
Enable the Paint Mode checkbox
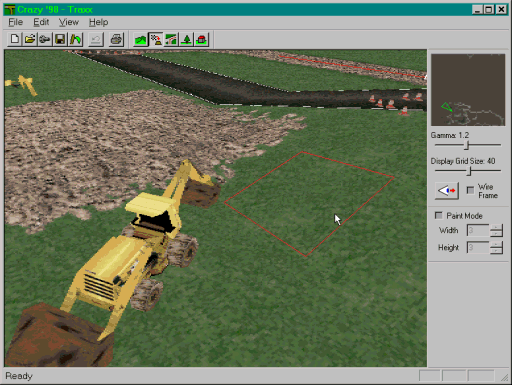pyautogui.click(x=439, y=215)
